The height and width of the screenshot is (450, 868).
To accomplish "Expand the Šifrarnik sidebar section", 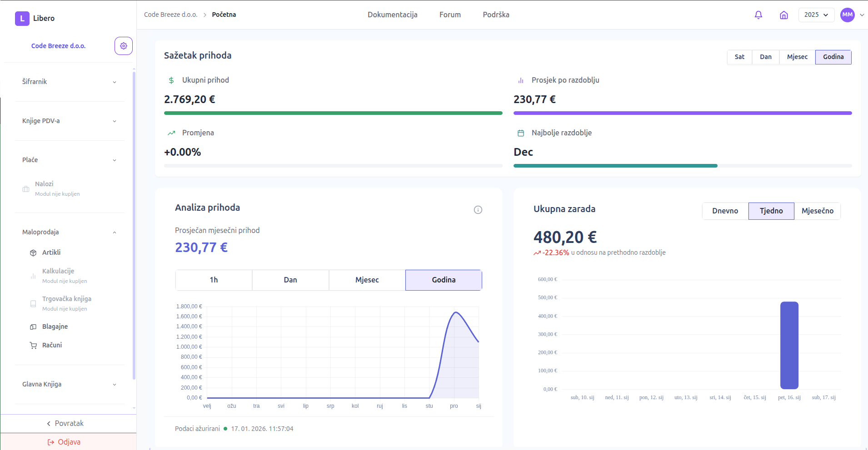I will point(69,82).
